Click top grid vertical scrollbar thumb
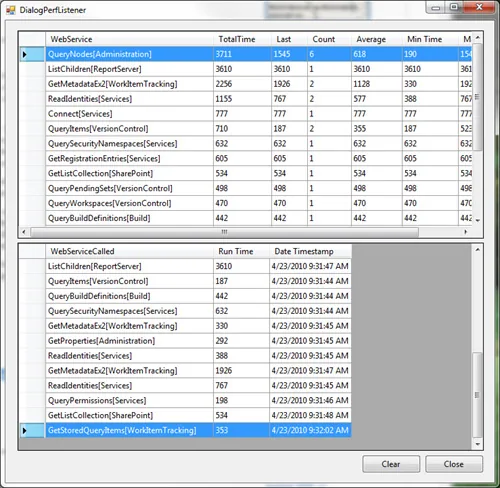Viewport: 500px width, 488px height. point(477,97)
